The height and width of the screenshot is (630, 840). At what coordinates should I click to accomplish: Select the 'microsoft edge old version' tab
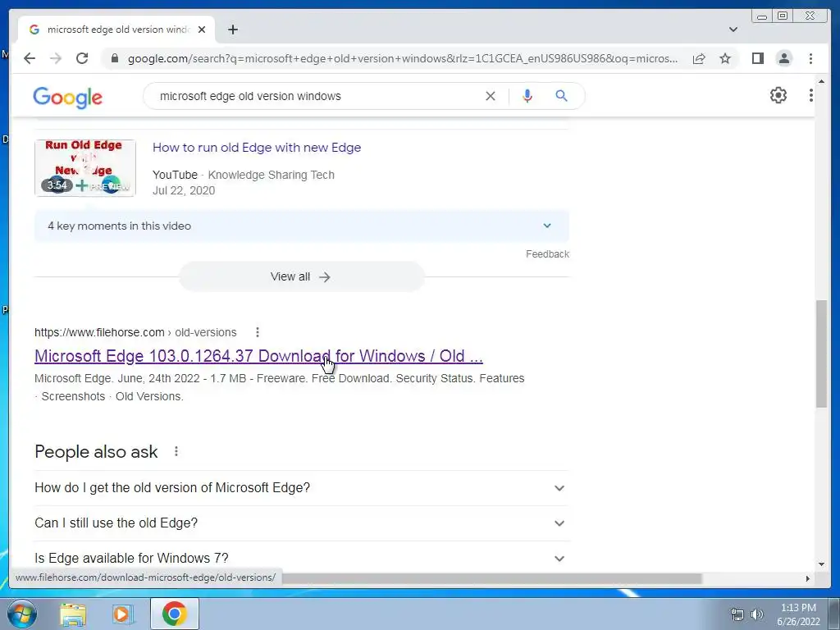click(116, 30)
